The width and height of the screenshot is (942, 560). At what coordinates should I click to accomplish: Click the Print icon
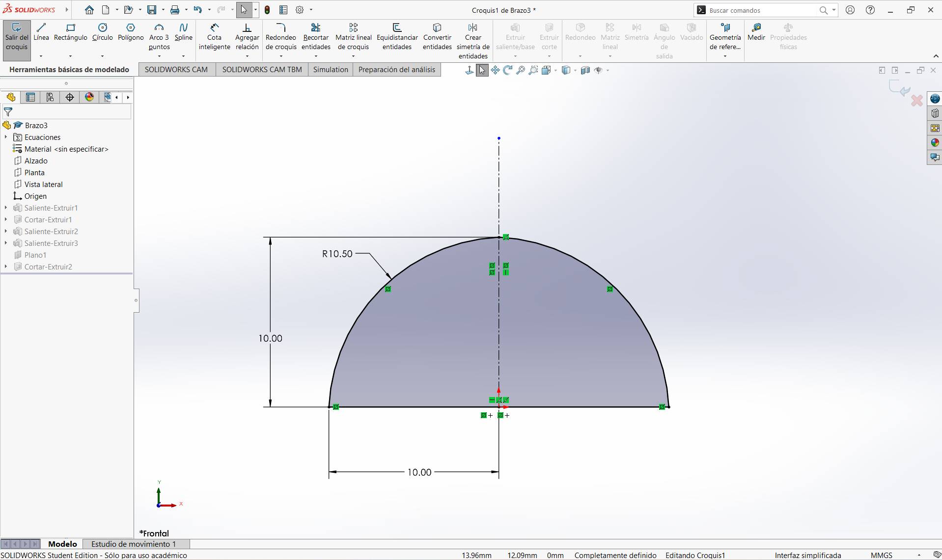click(175, 10)
